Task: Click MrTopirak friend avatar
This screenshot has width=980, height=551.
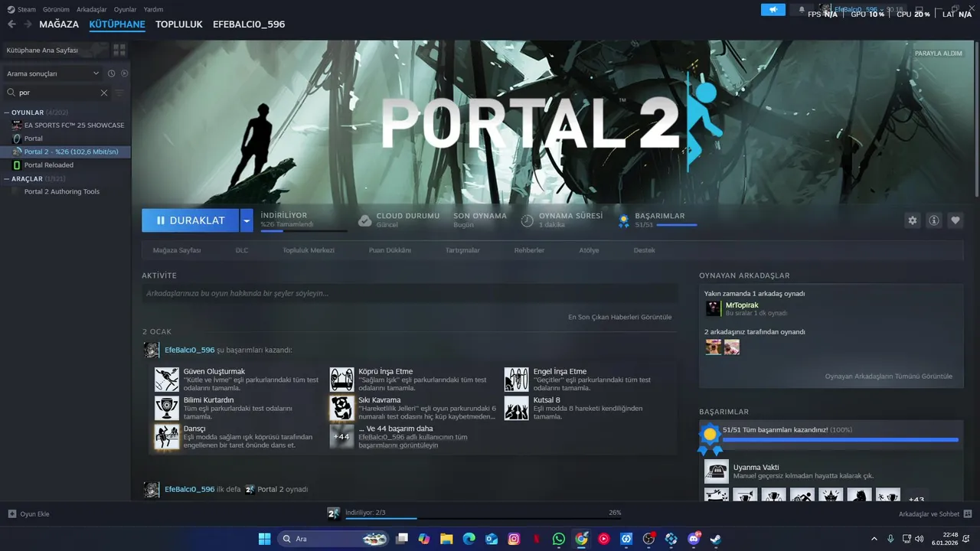Action: (x=714, y=308)
